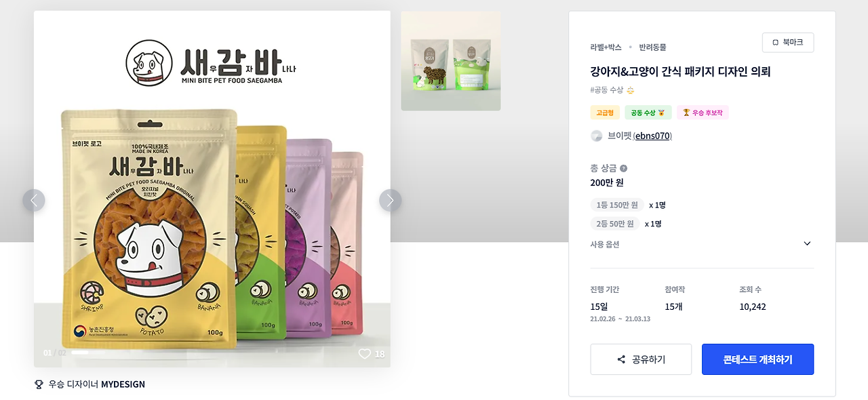Open the second package design thumbnail
Screen dimensions: 868x400
pyautogui.click(x=451, y=61)
